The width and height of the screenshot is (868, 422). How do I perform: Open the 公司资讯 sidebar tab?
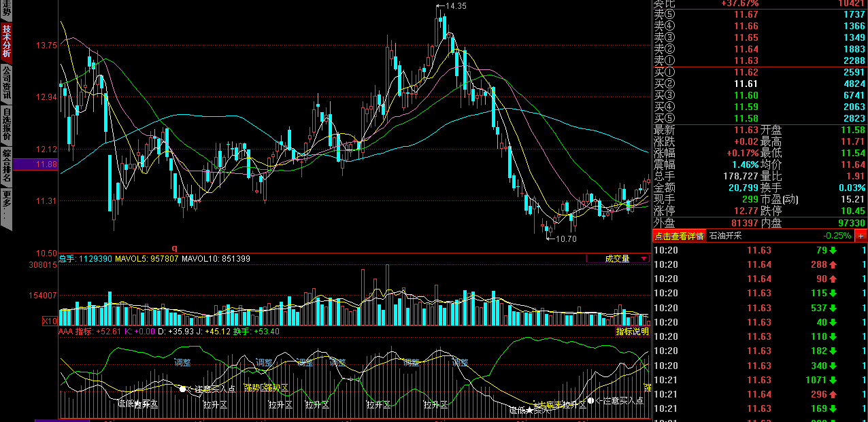click(x=6, y=82)
